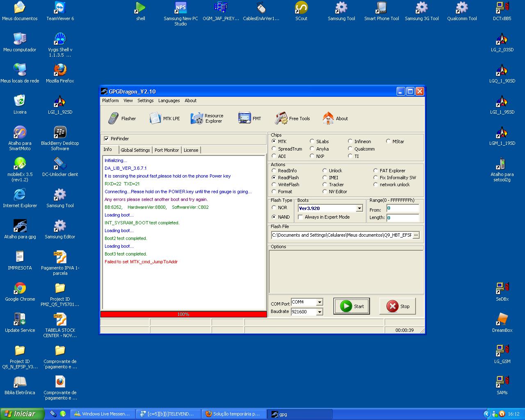Select Atalho para setool2g desktop icon
This screenshot has height=420, width=525.
(502, 170)
